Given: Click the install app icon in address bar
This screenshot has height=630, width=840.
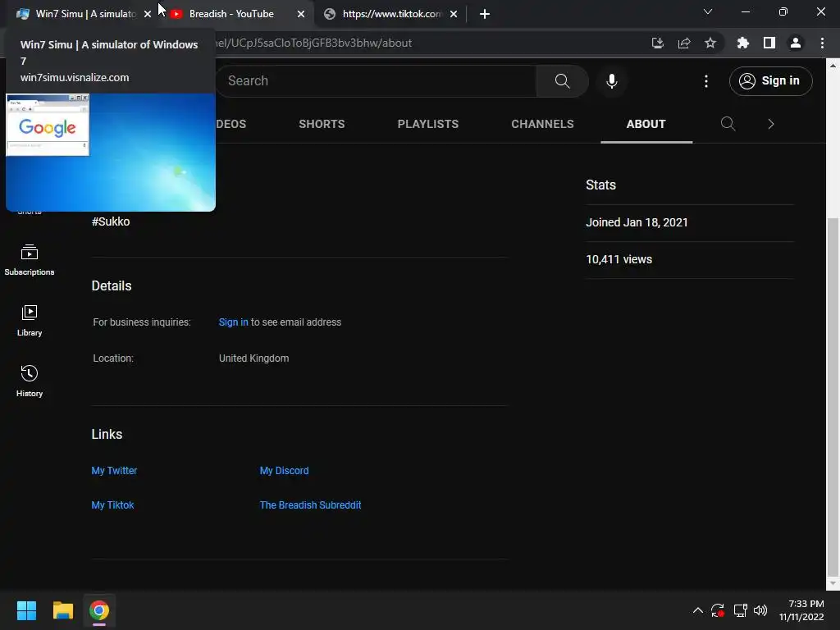Looking at the screenshot, I should tap(657, 43).
